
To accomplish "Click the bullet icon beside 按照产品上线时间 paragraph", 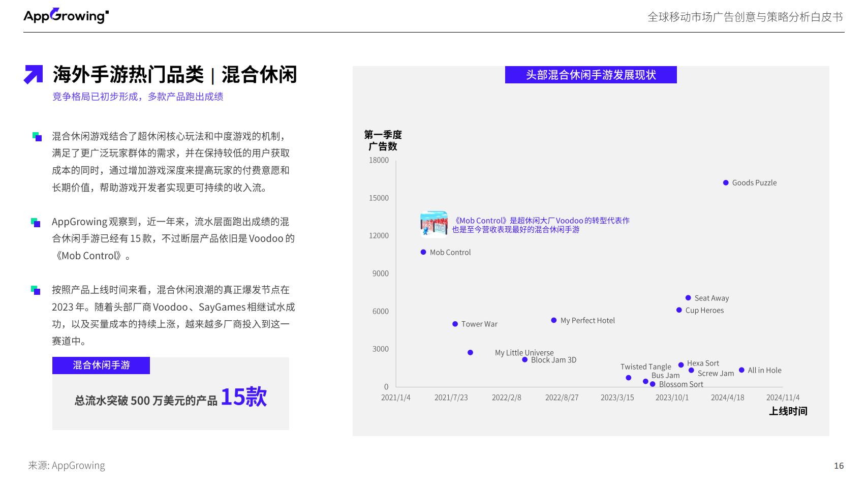I will tap(36, 290).
